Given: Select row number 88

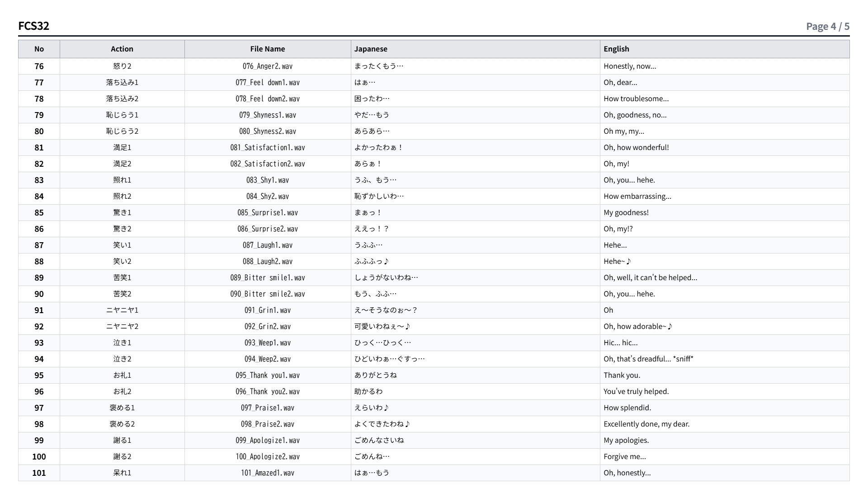Looking at the screenshot, I should tap(39, 262).
